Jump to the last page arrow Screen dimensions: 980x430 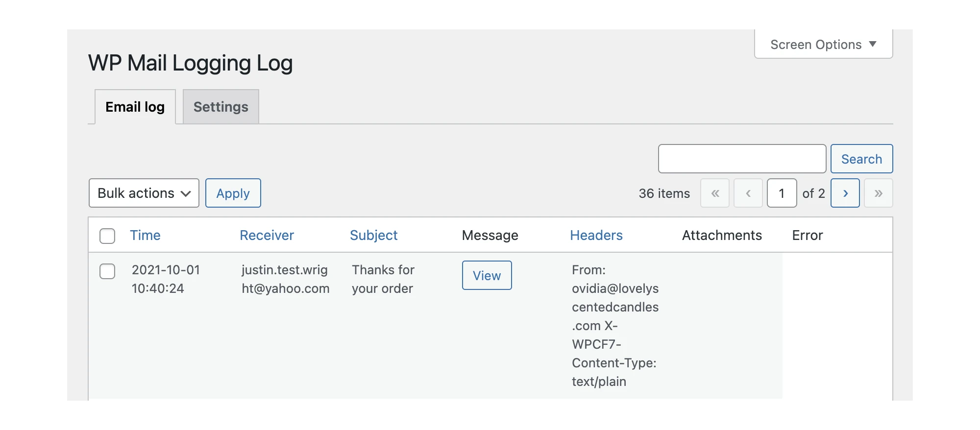pos(878,193)
